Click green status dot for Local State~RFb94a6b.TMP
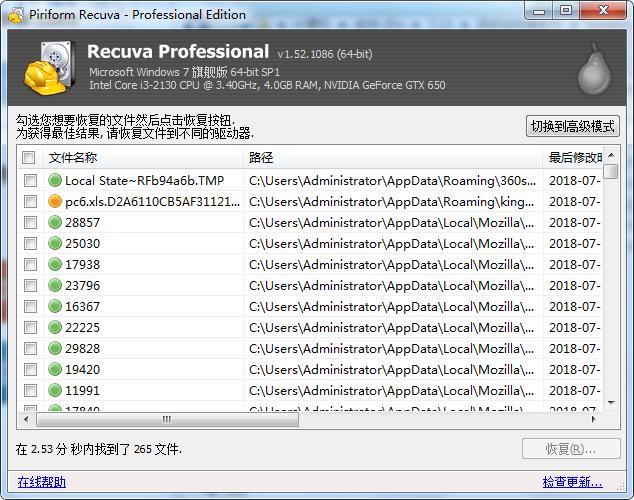634x500 pixels. [x=55, y=180]
